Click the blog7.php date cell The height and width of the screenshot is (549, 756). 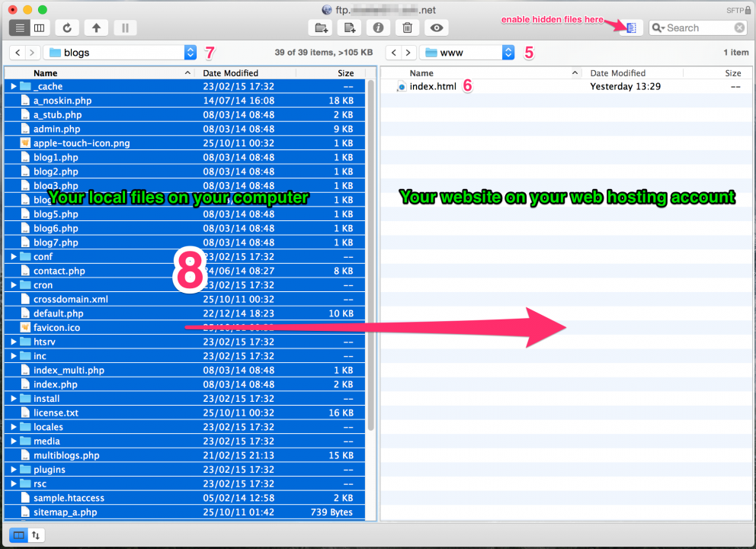(239, 242)
